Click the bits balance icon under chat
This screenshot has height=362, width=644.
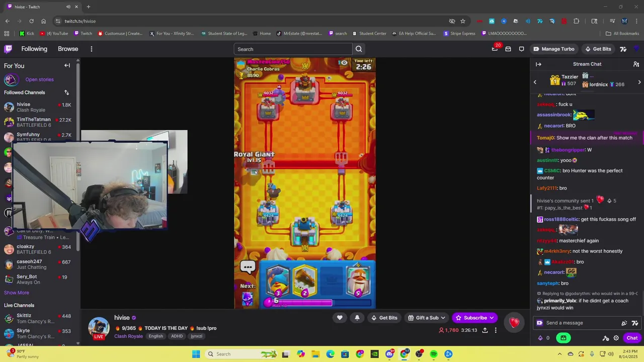pyautogui.click(x=540, y=338)
